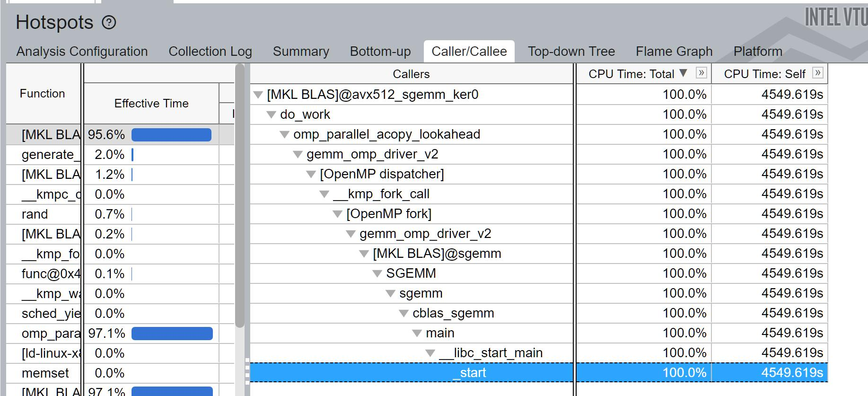Collapse the __libc_start_main node
Viewport: 868px width, 396px height.
(430, 353)
